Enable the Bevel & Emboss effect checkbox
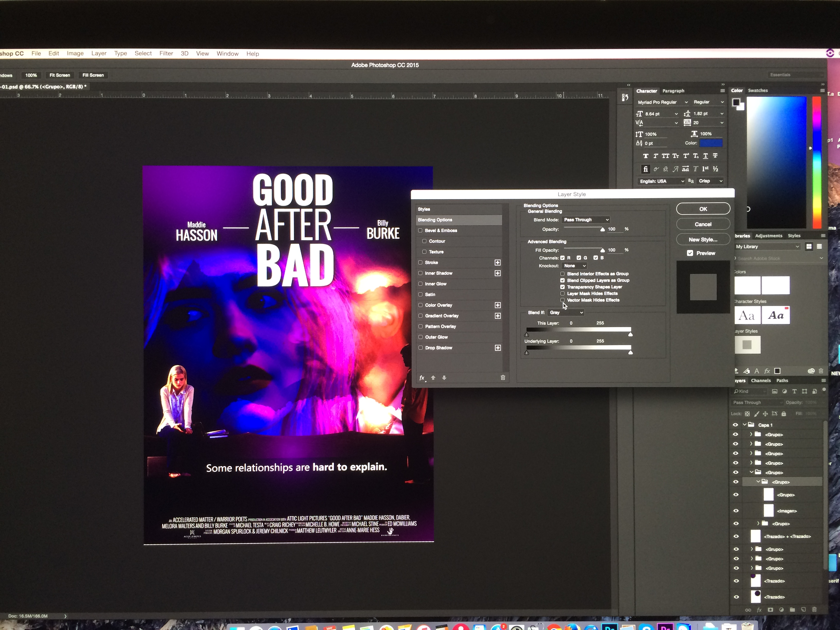 pos(420,231)
